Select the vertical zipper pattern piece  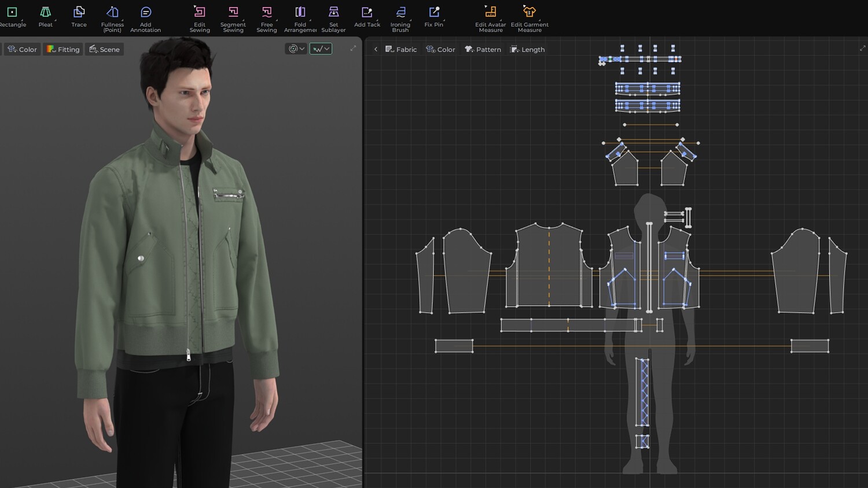pos(649,267)
